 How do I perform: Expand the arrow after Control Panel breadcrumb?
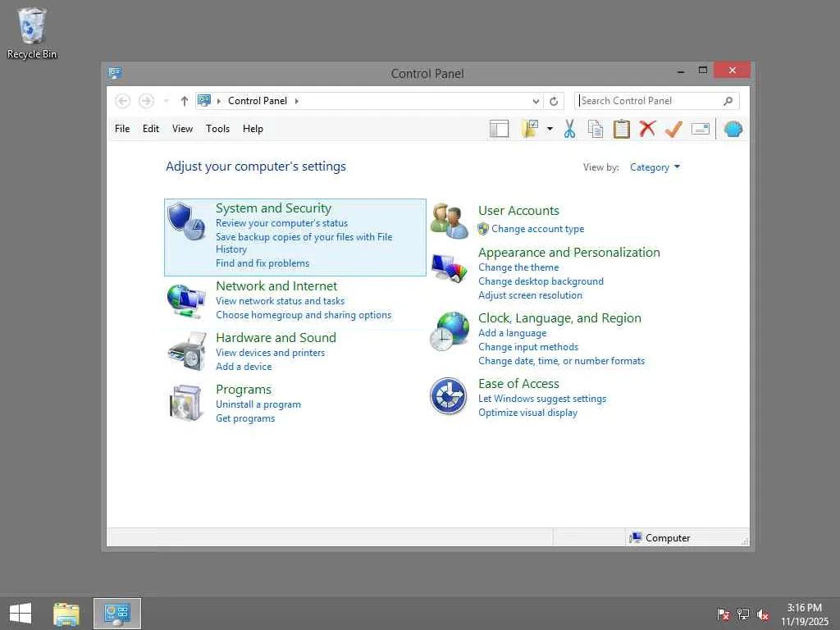(296, 101)
